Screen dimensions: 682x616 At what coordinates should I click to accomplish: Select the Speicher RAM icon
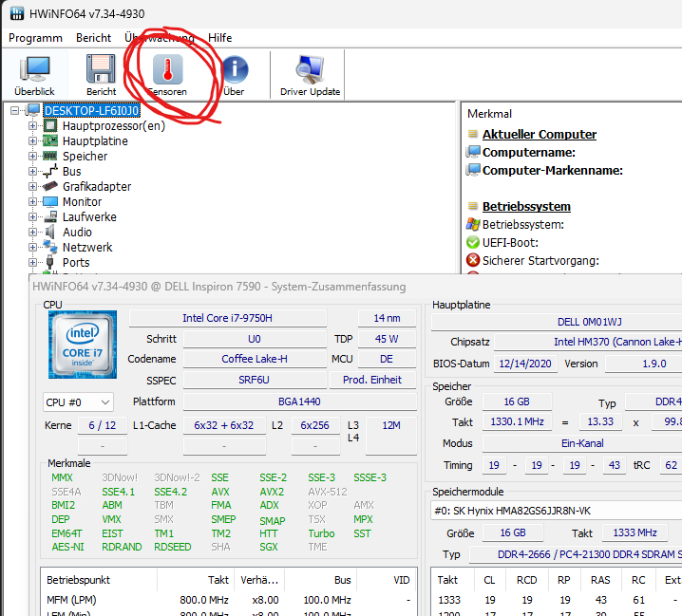tap(50, 156)
